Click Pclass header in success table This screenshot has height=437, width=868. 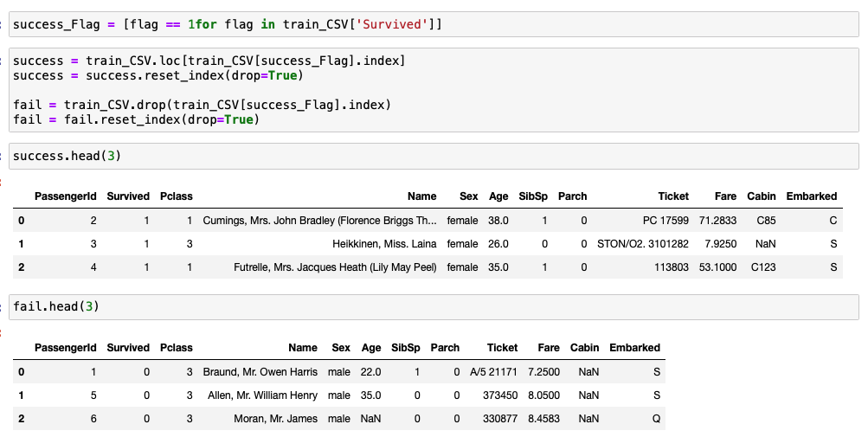pos(176,196)
